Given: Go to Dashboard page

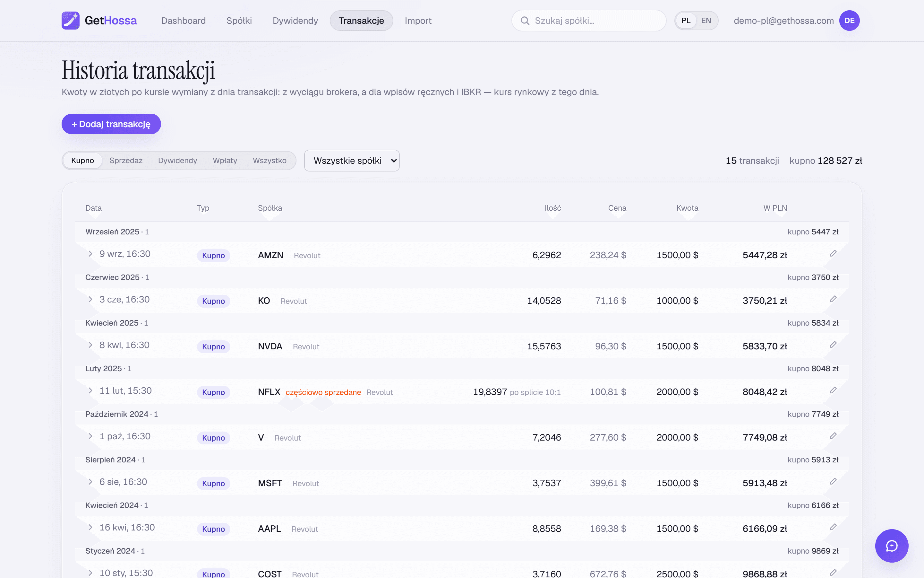Looking at the screenshot, I should [x=183, y=21].
